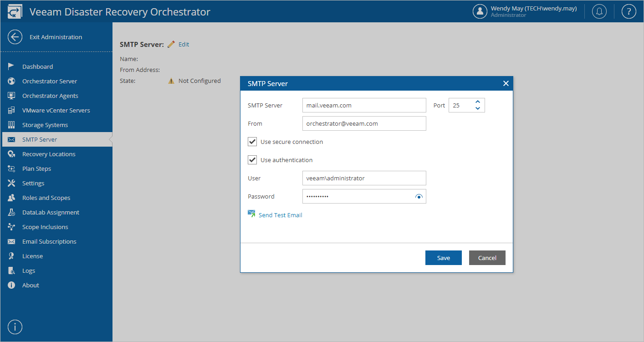
Task: Click the Logs document icon
Action: [x=11, y=271]
